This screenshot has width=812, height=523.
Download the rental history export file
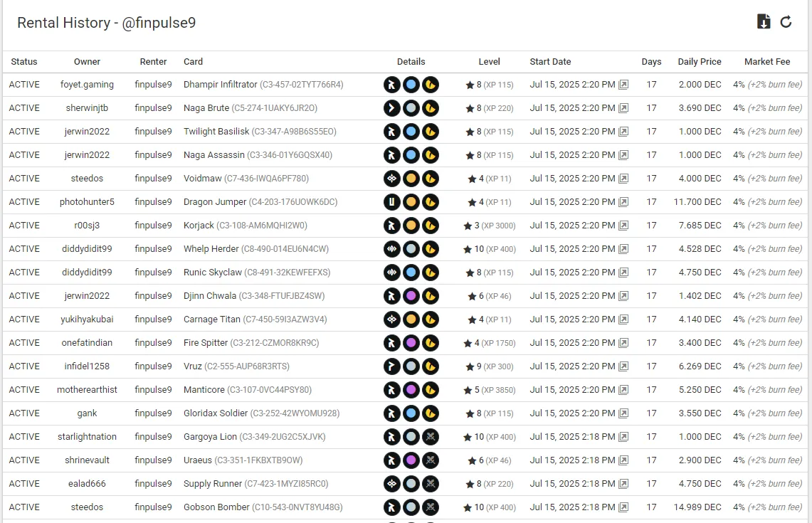[764, 22]
